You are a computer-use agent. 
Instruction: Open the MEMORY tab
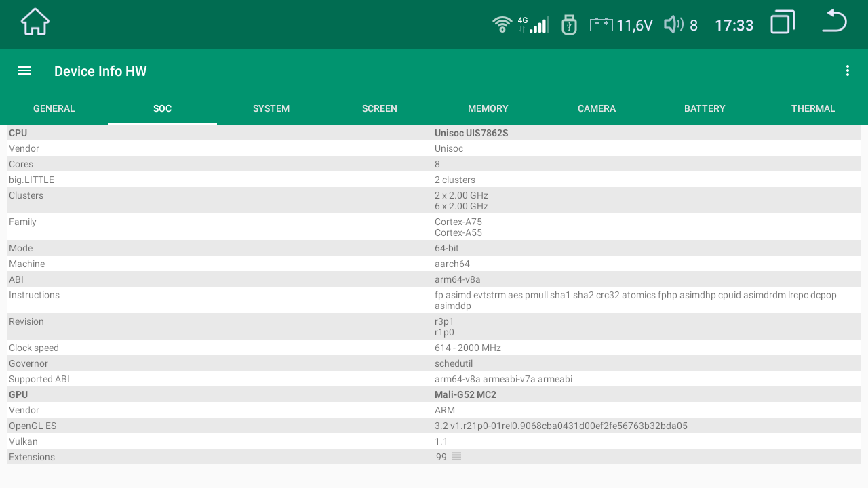click(x=488, y=108)
